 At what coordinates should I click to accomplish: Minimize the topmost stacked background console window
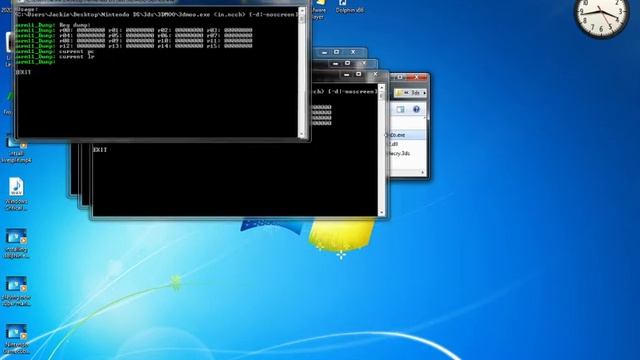(x=324, y=52)
